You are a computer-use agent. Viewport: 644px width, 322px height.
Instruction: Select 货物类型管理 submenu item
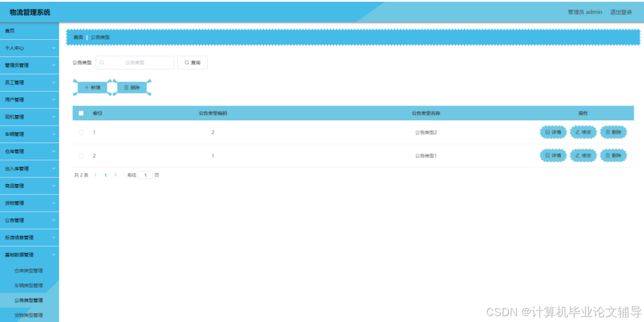point(29,315)
